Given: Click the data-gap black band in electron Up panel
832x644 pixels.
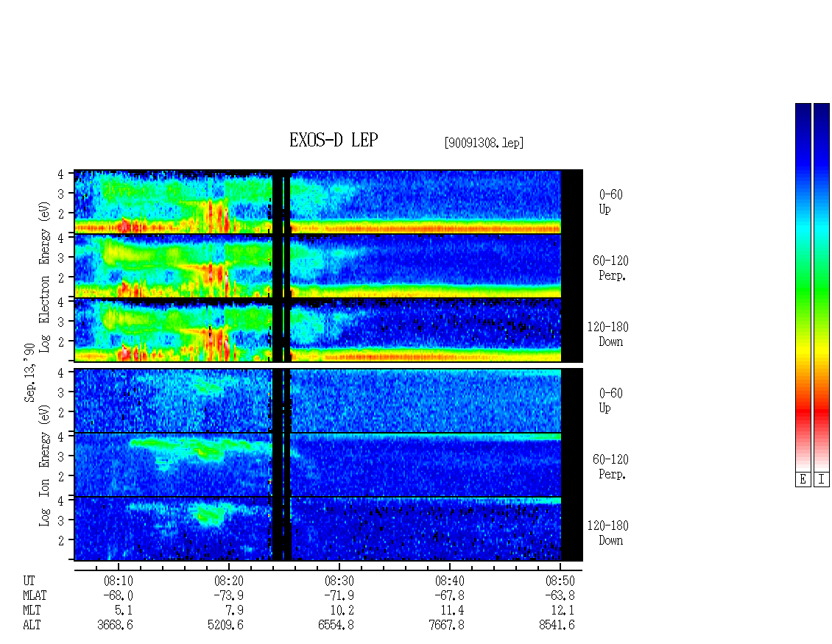Looking at the screenshot, I should pos(278,202).
